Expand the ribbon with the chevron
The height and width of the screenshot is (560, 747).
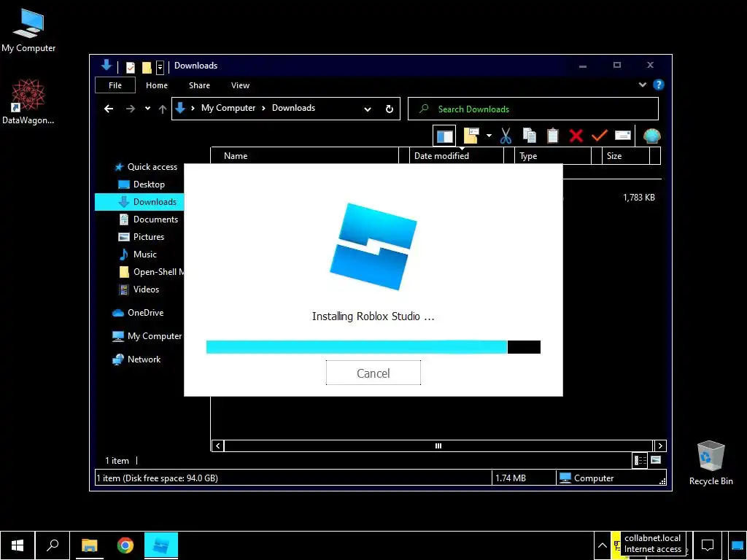click(642, 85)
